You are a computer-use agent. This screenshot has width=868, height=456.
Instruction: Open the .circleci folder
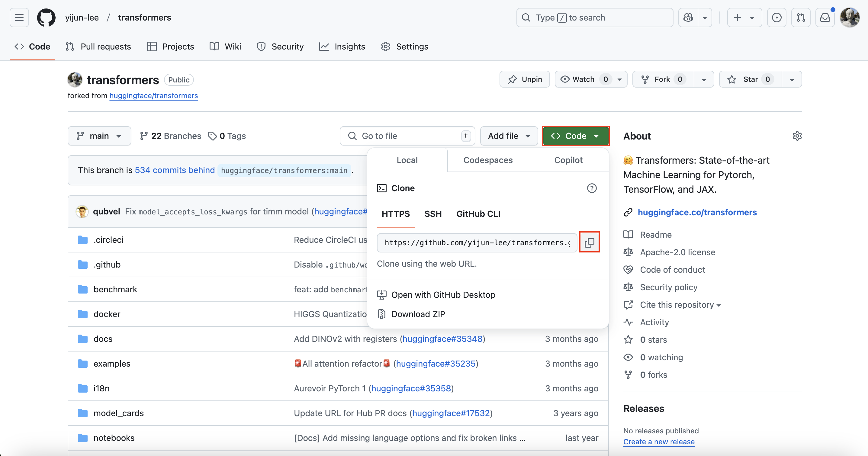tap(108, 240)
